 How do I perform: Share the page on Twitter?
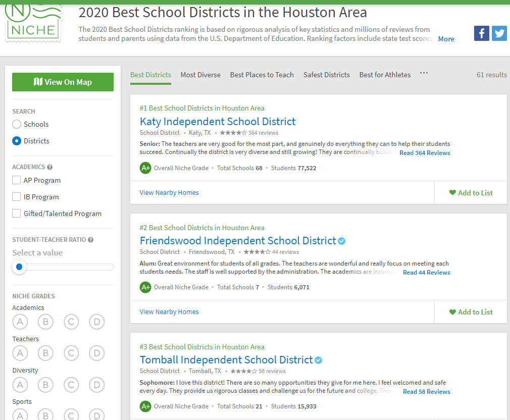(x=499, y=33)
